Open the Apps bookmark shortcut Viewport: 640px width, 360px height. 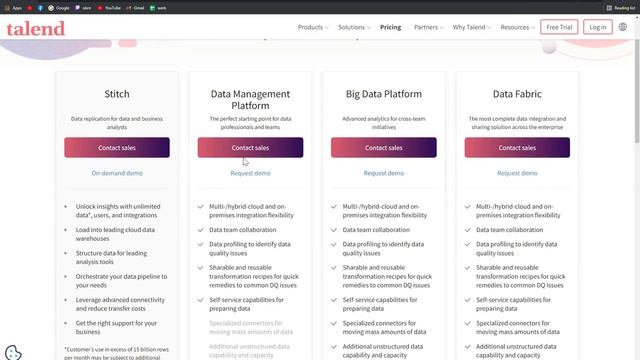pyautogui.click(x=13, y=8)
